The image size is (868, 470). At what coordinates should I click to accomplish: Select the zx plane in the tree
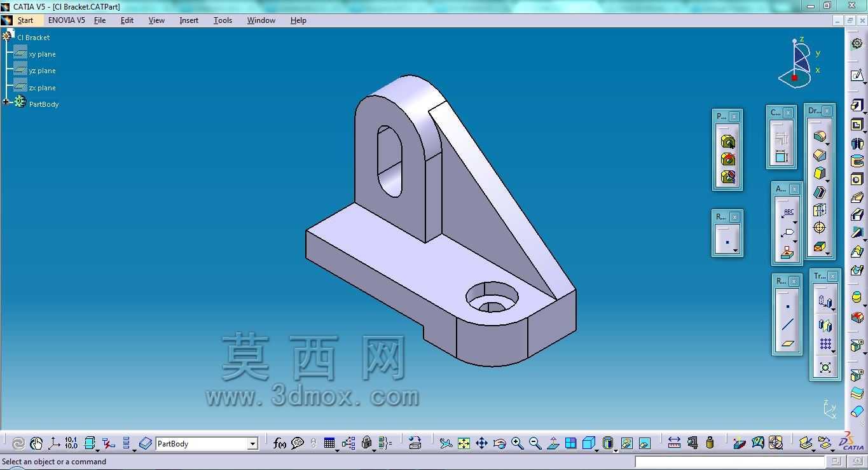tap(42, 88)
